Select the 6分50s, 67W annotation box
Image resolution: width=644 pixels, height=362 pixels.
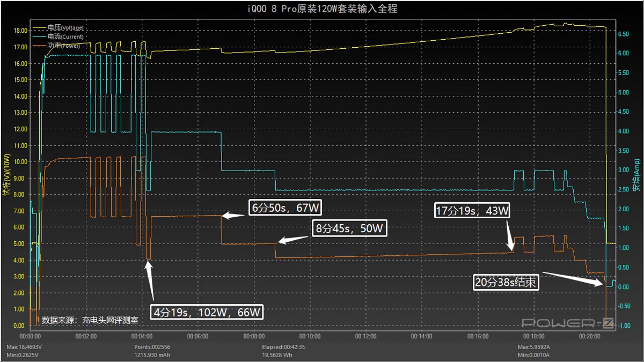click(286, 208)
